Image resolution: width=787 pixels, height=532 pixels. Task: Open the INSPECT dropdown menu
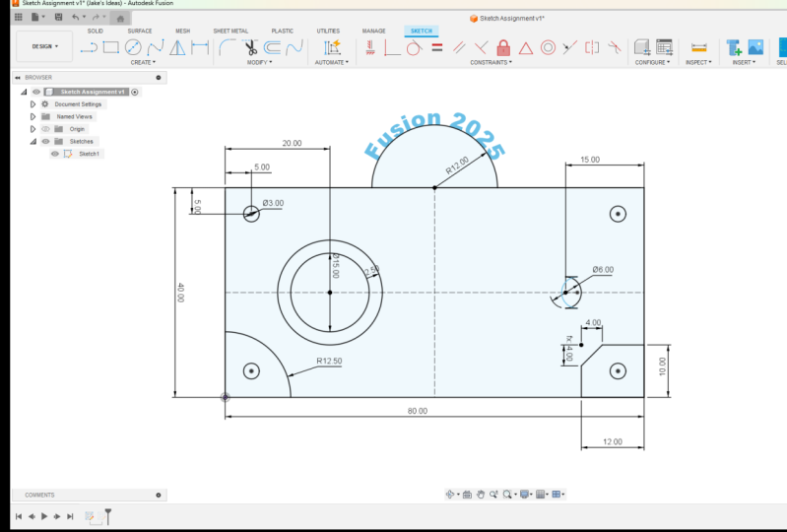pyautogui.click(x=698, y=62)
